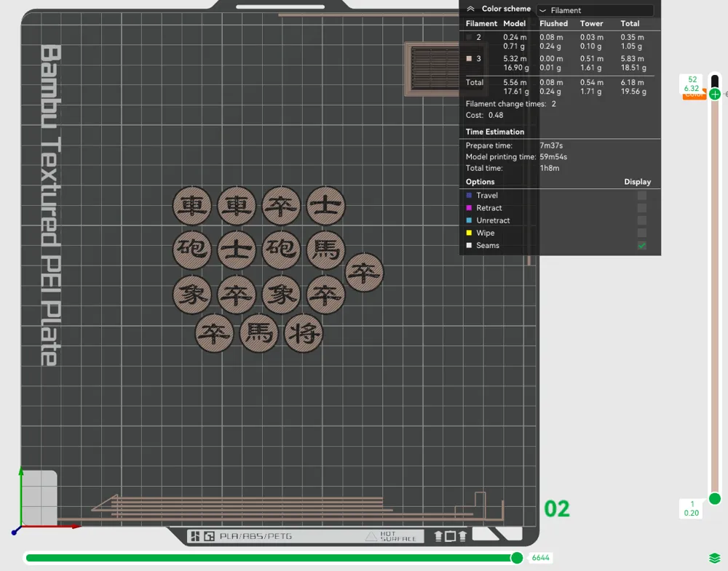Open the Filament color scheme dropdown
The height and width of the screenshot is (571, 728).
coord(595,10)
